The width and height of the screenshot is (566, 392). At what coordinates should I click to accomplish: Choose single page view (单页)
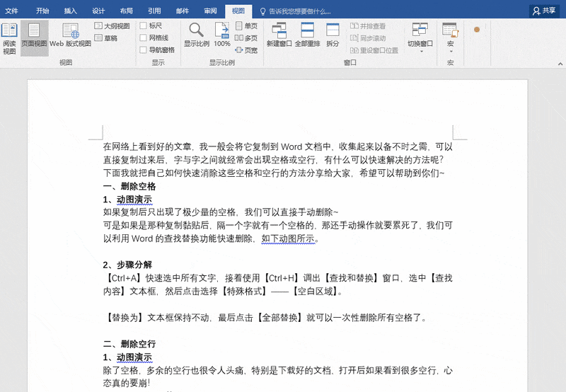246,26
